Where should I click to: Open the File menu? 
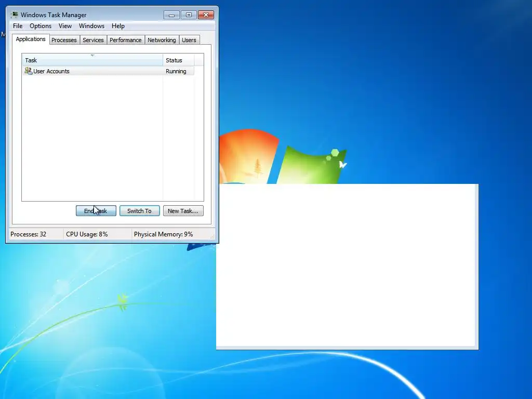tap(18, 26)
